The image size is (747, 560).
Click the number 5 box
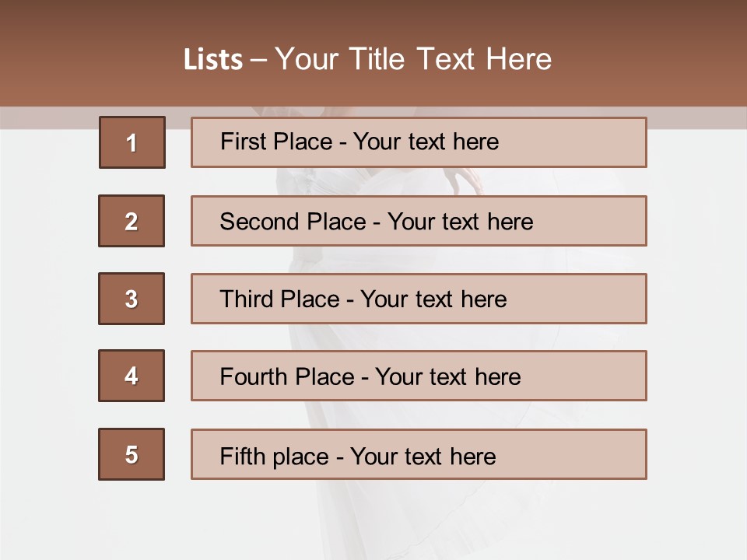[132, 454]
